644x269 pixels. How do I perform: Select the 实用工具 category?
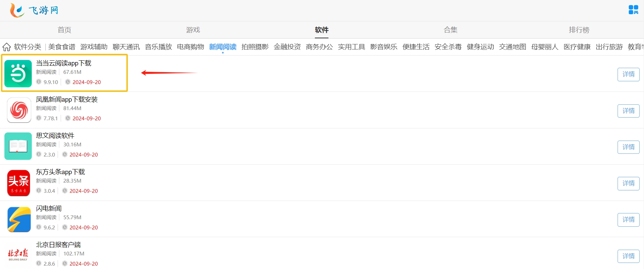point(351,47)
